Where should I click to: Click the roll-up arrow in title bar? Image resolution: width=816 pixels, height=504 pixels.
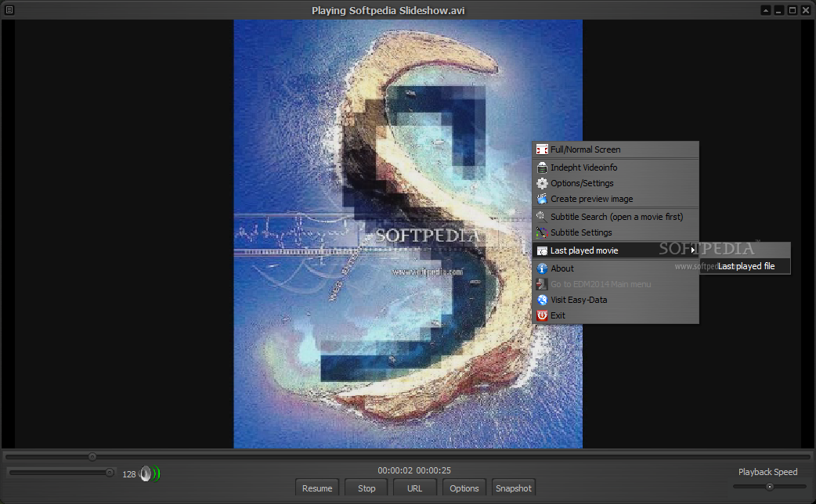coord(766,10)
